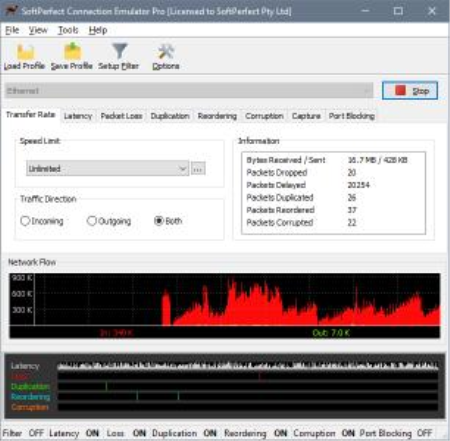Minimize the Connection Emulator window

coord(366,11)
